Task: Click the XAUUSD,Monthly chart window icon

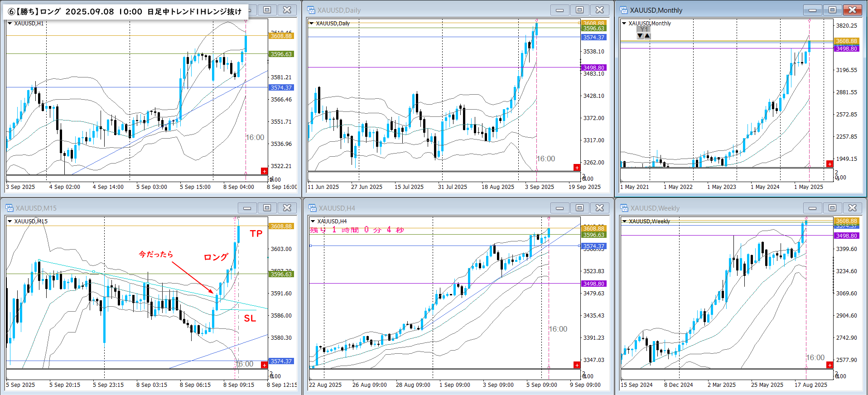Action: point(624,10)
